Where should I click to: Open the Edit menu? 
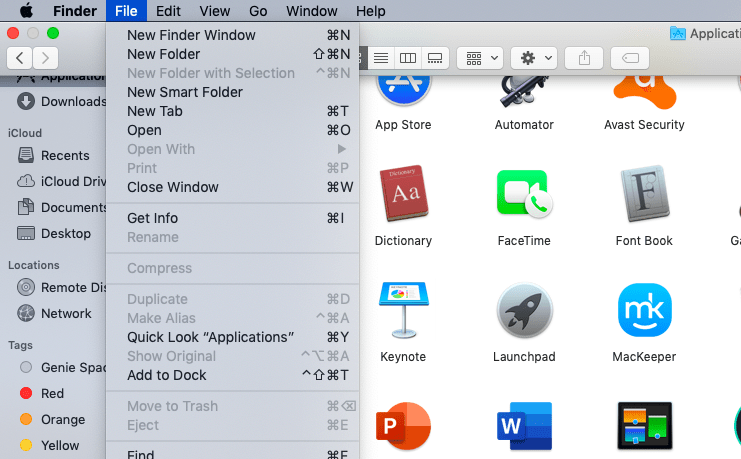point(168,10)
